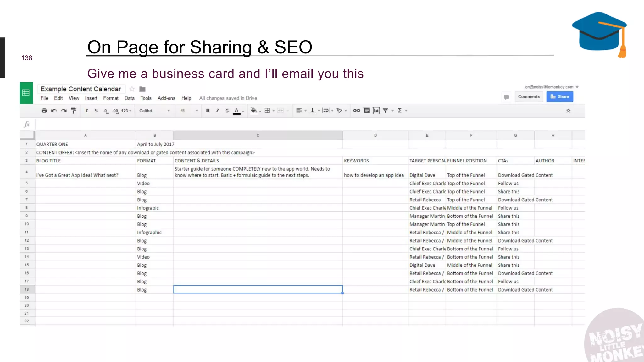Open the font size 11 dropdown

[x=189, y=111]
